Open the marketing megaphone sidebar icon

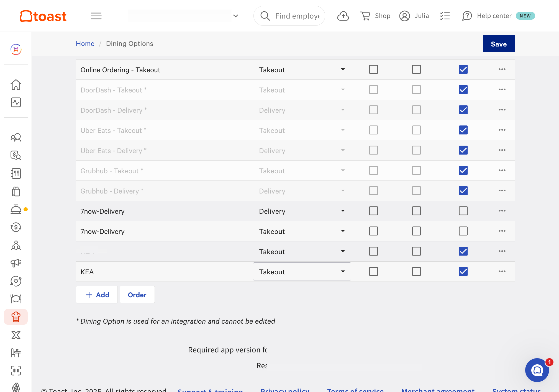(x=16, y=263)
